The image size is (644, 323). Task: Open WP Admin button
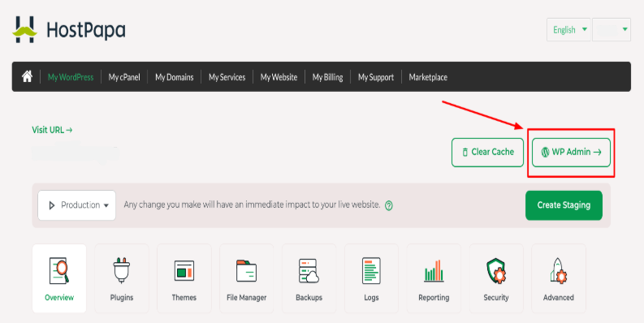coord(571,153)
